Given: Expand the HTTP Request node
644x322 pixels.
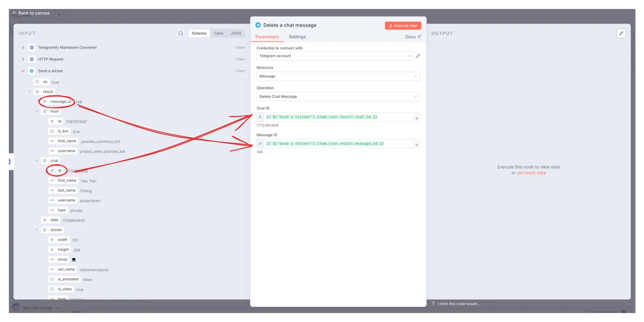Looking at the screenshot, I should click(x=23, y=59).
